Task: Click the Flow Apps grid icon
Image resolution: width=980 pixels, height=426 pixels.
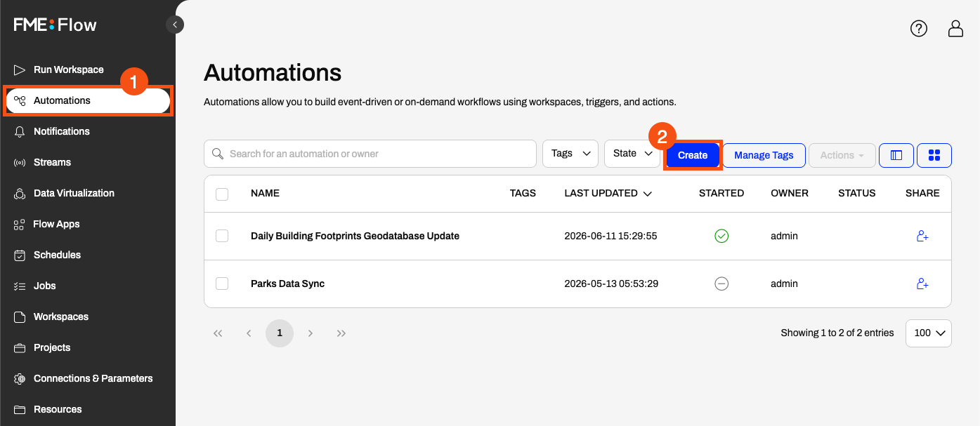Action: (x=20, y=224)
